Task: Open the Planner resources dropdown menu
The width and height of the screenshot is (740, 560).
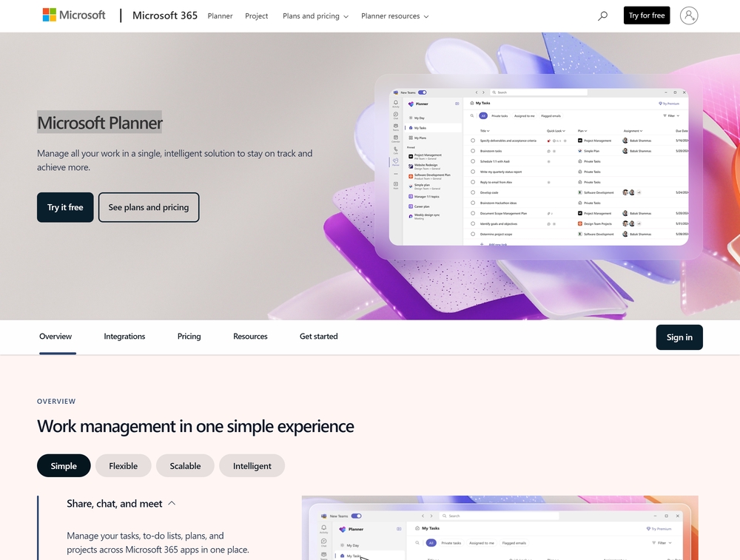Action: (394, 16)
